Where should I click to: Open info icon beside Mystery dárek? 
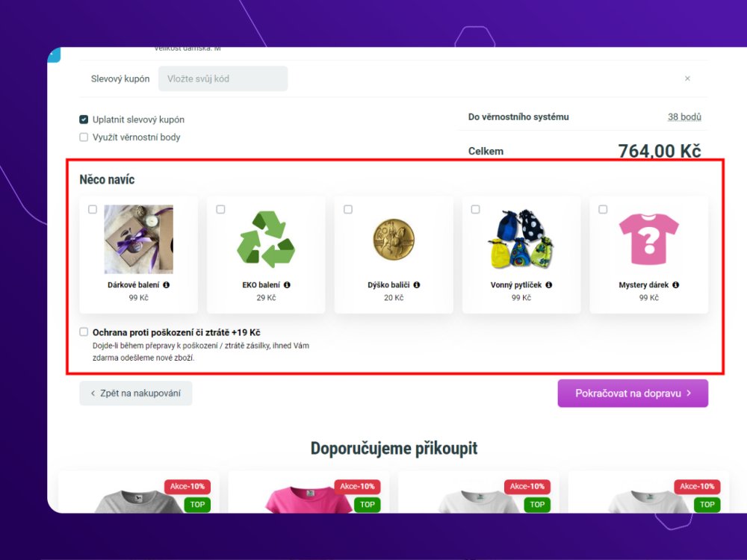click(x=675, y=284)
